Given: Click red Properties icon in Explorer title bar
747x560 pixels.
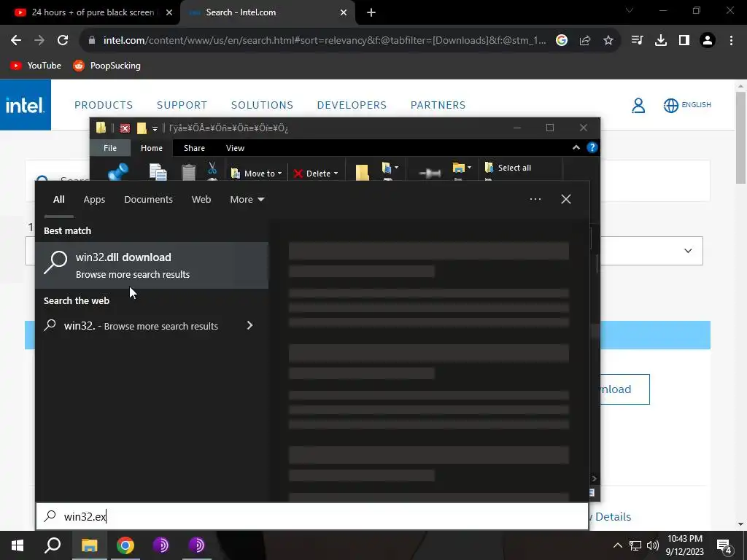Looking at the screenshot, I should [x=125, y=128].
